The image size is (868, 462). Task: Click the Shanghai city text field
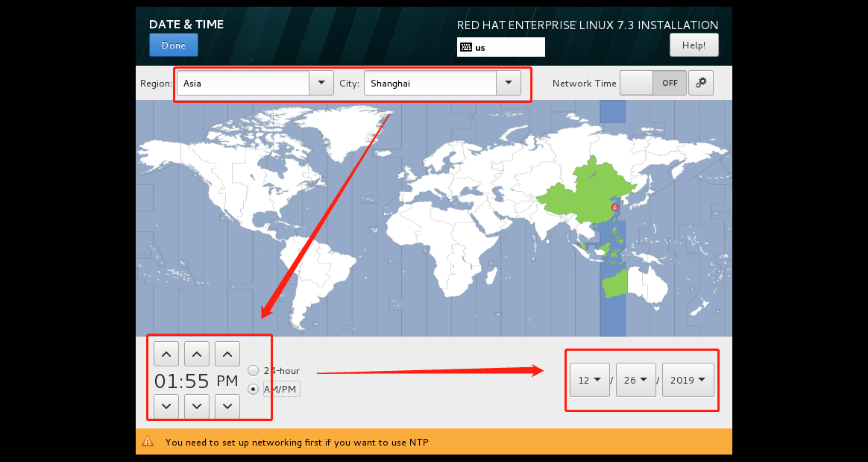point(430,83)
